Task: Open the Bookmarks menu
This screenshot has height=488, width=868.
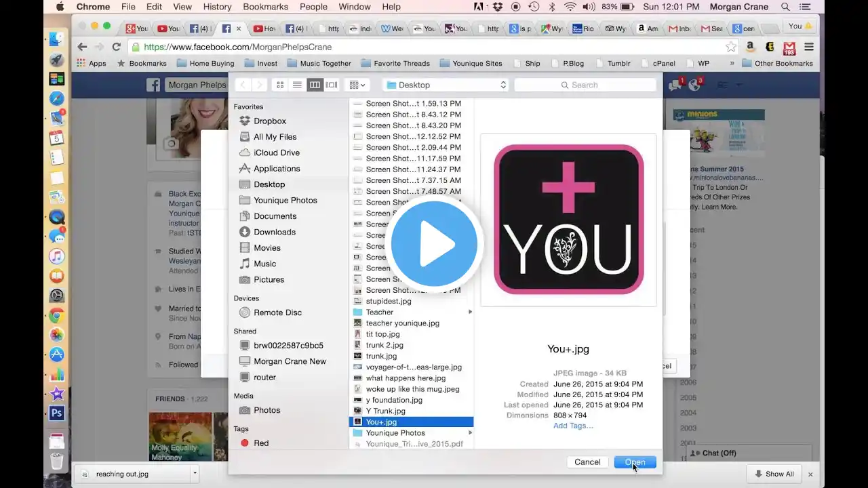Action: click(x=266, y=7)
